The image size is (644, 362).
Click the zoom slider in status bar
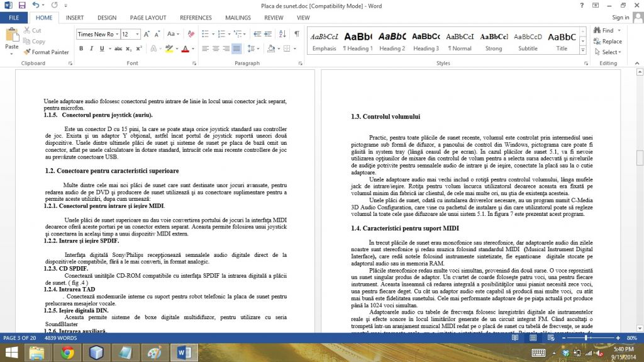tap(586, 338)
